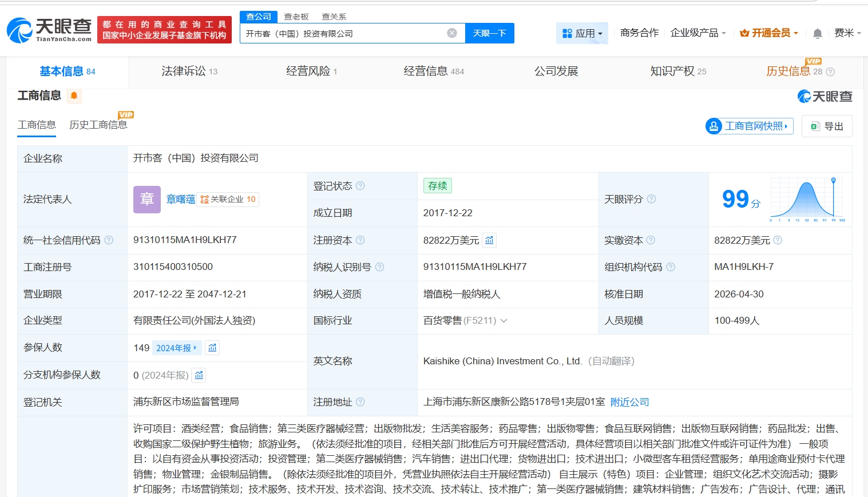This screenshot has height=497, width=868.
Task: Click help icon next to 天眼评分
Action: [651, 199]
